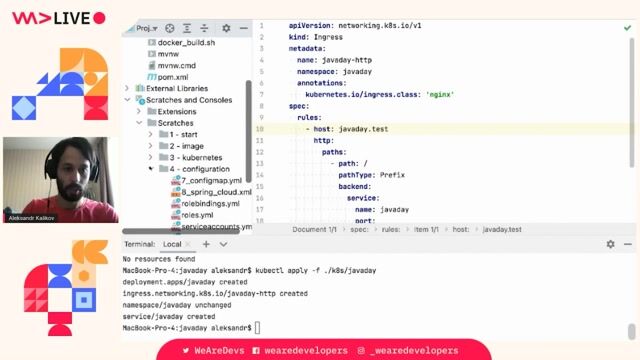Expand the '1 - start' folder
Viewport: 640px width, 360px height.
(151, 134)
